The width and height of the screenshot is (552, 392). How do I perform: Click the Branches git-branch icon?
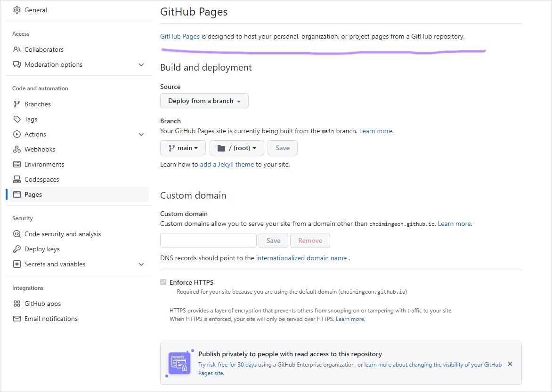pos(16,104)
